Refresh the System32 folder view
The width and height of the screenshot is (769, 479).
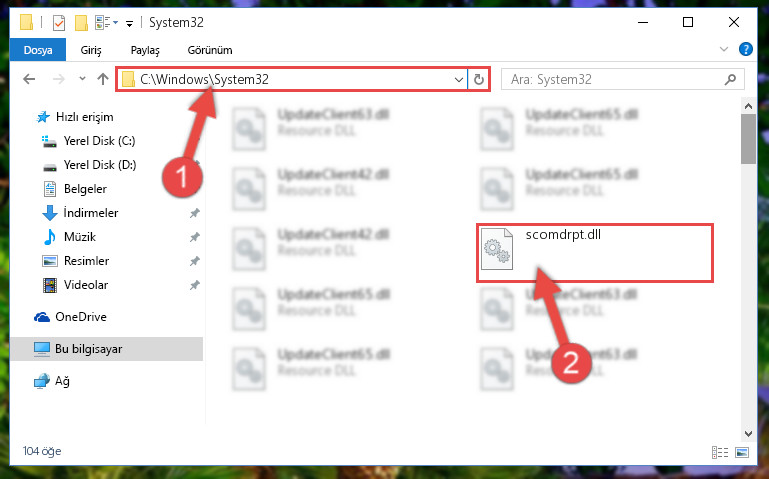tap(479, 79)
